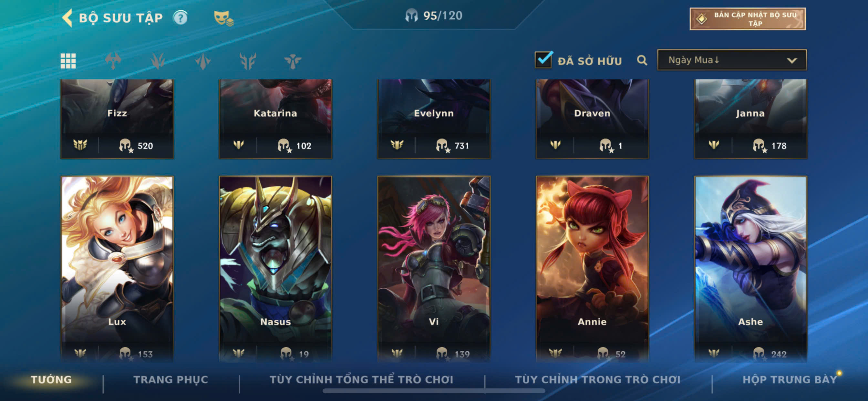Open the champion search magnifier
Image resolution: width=868 pixels, height=401 pixels.
pos(642,60)
